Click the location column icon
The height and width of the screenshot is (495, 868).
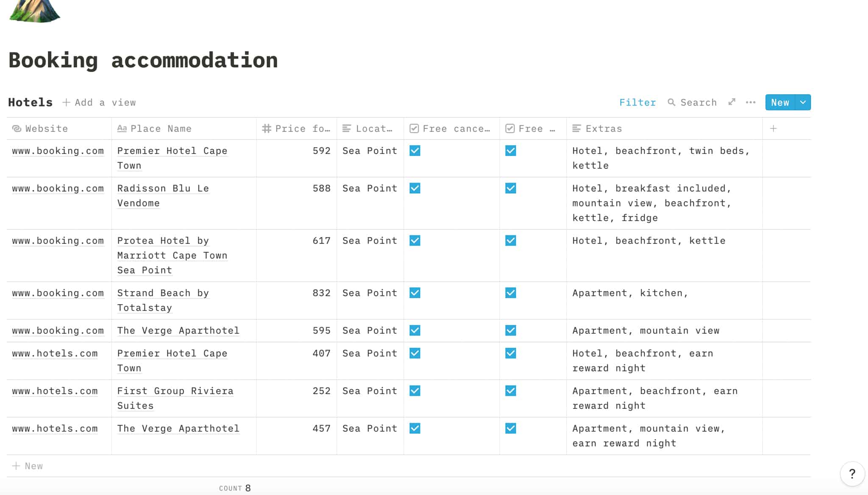[x=347, y=128]
